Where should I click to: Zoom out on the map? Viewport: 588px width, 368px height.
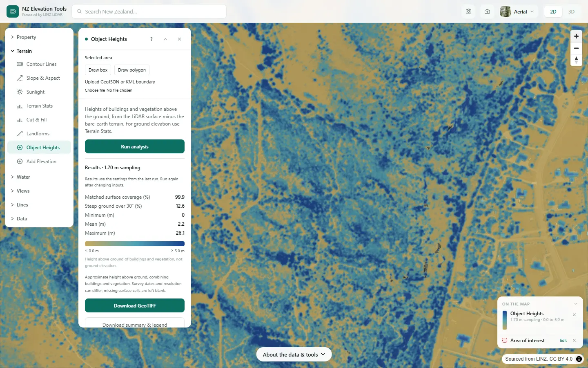[576, 48]
